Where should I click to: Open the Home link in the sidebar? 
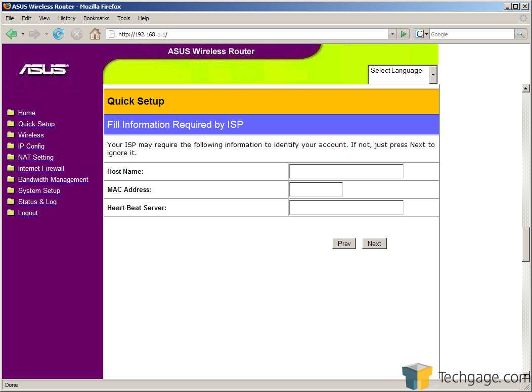click(x=26, y=113)
